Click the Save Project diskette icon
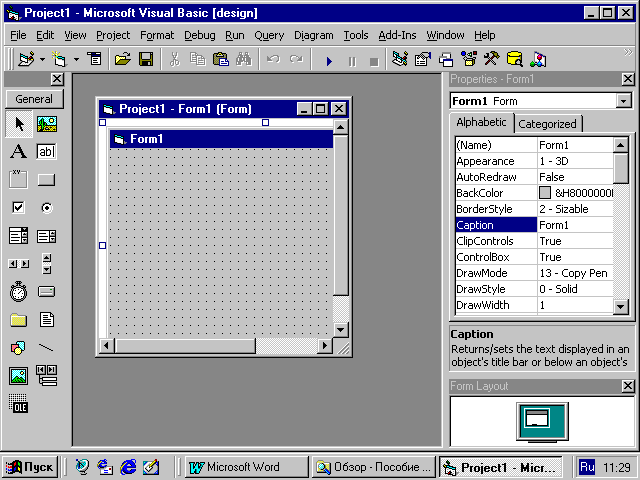This screenshot has width=640, height=480. point(146,60)
